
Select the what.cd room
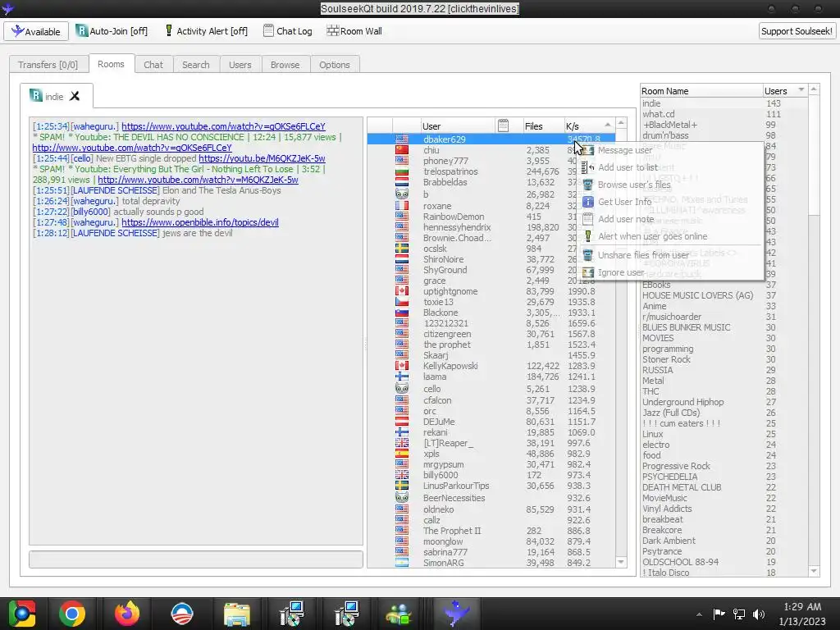(724, 114)
